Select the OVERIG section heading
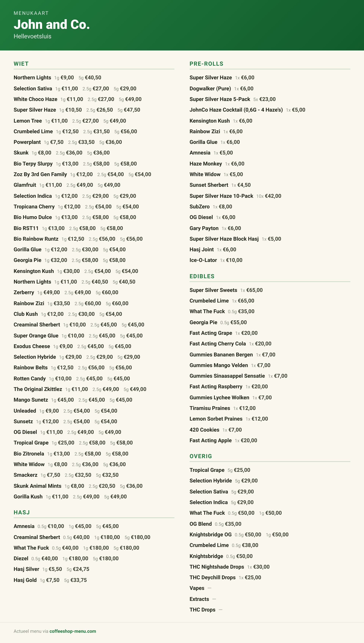 [201, 456]
